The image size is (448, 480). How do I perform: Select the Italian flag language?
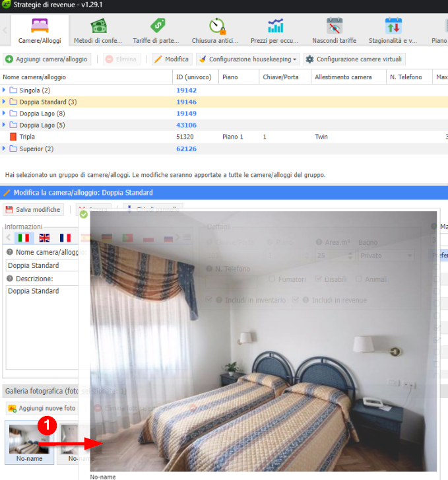[x=24, y=238]
